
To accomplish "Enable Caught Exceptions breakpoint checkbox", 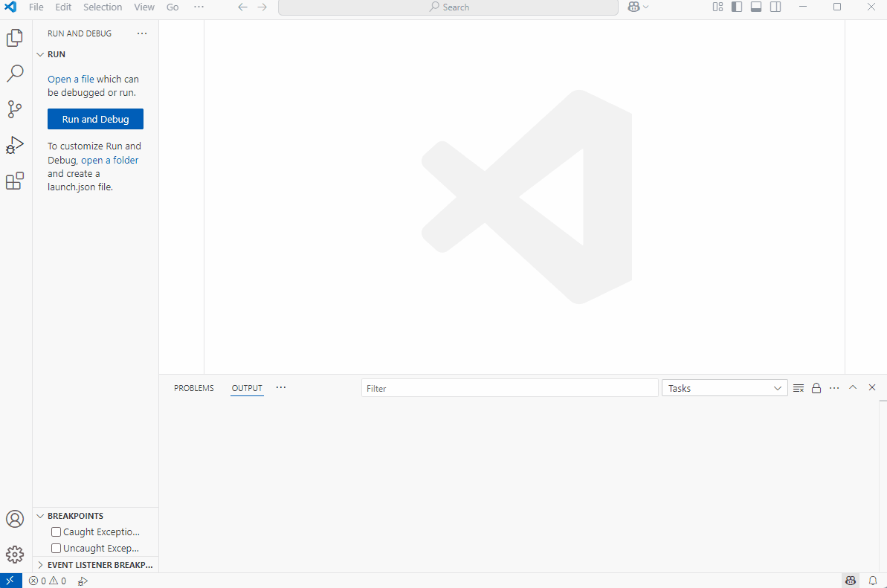I will 56,532.
